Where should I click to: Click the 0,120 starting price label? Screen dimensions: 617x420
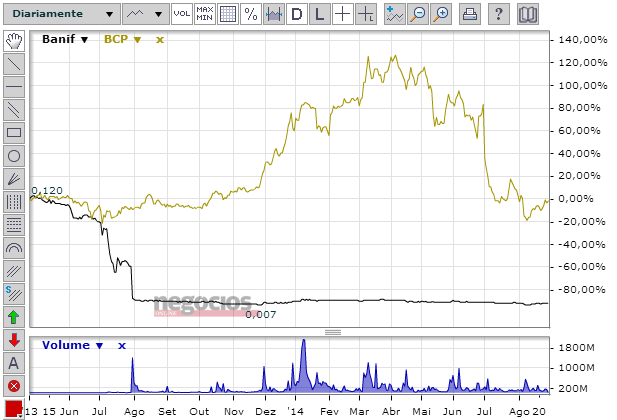[x=47, y=191]
